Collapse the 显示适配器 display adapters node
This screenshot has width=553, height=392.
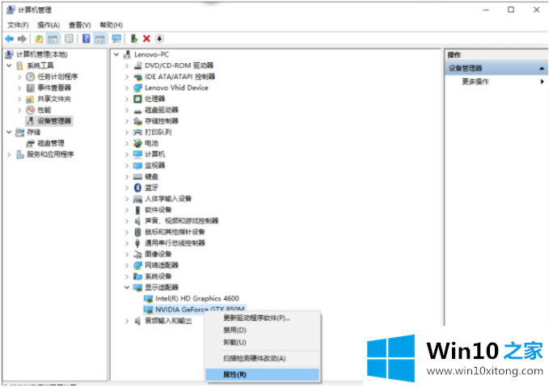127,288
